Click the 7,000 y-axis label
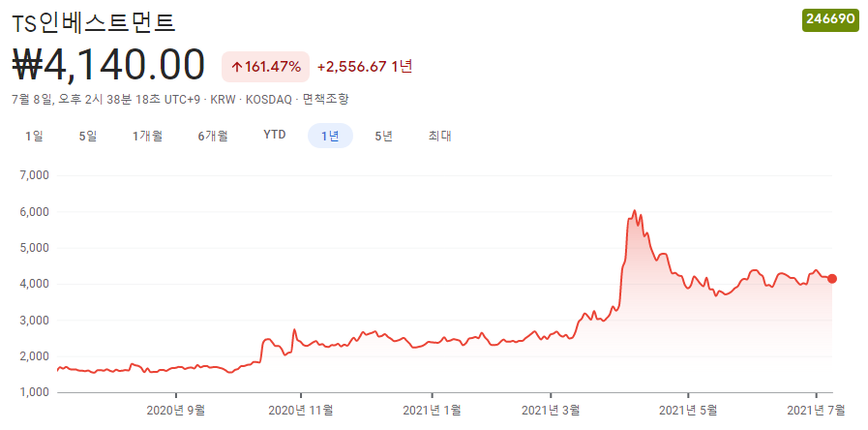The image size is (868, 430). 35,175
